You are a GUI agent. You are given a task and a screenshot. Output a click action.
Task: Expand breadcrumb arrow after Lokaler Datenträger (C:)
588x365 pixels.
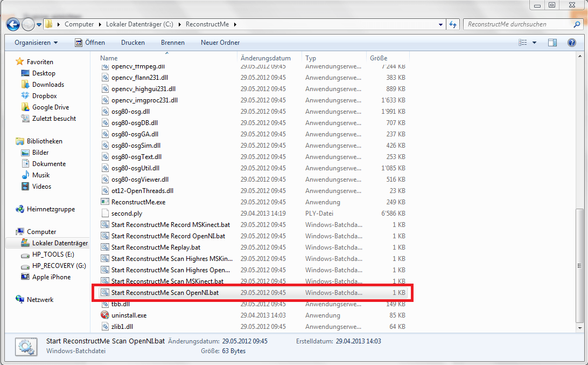point(179,24)
